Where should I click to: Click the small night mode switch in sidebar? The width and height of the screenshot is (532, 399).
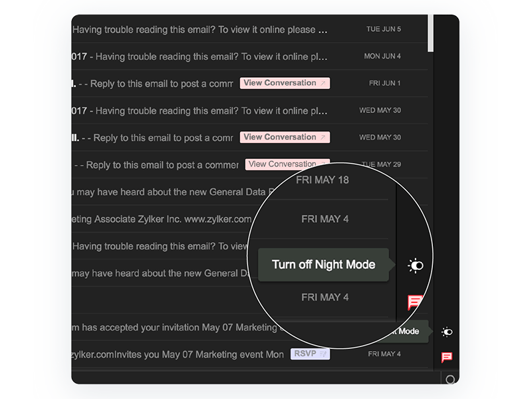point(448,332)
